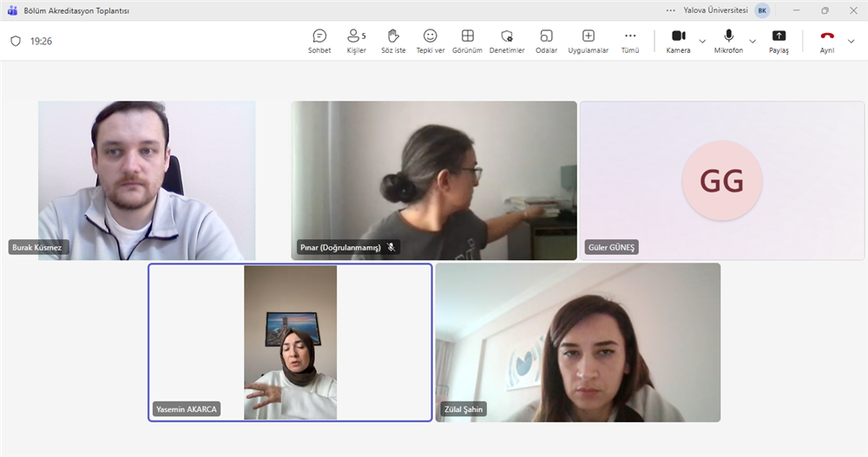This screenshot has width=868, height=457.
Task: Show the Kişiler participants list
Action: [x=356, y=41]
